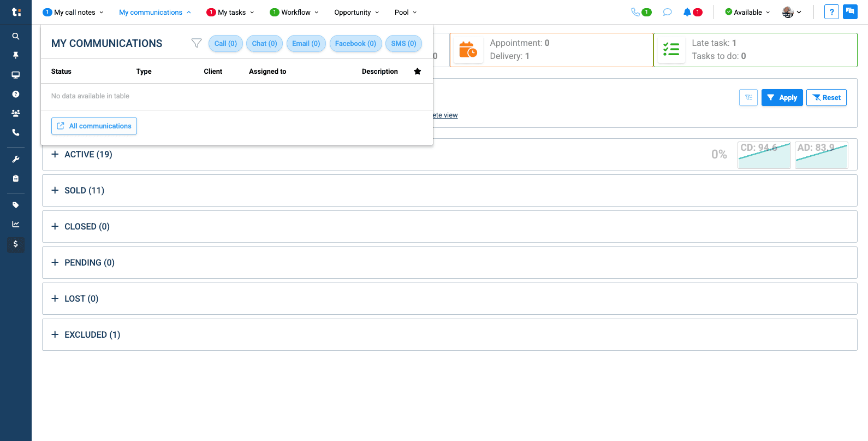The image size is (868, 441).
Task: Open the Workflow menu
Action: [294, 12]
